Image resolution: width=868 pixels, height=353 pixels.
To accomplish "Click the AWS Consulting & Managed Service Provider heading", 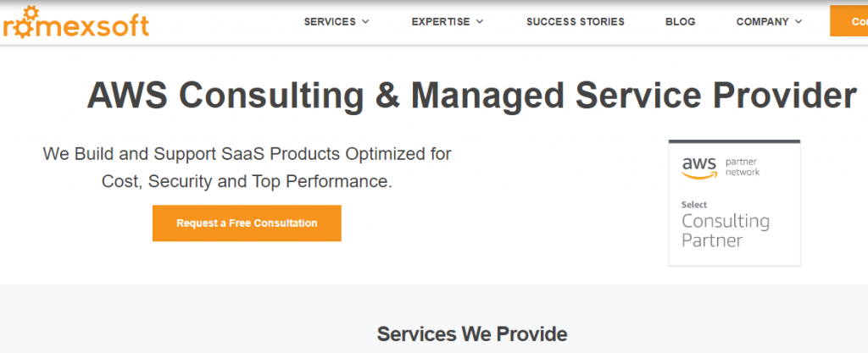I will point(471,95).
